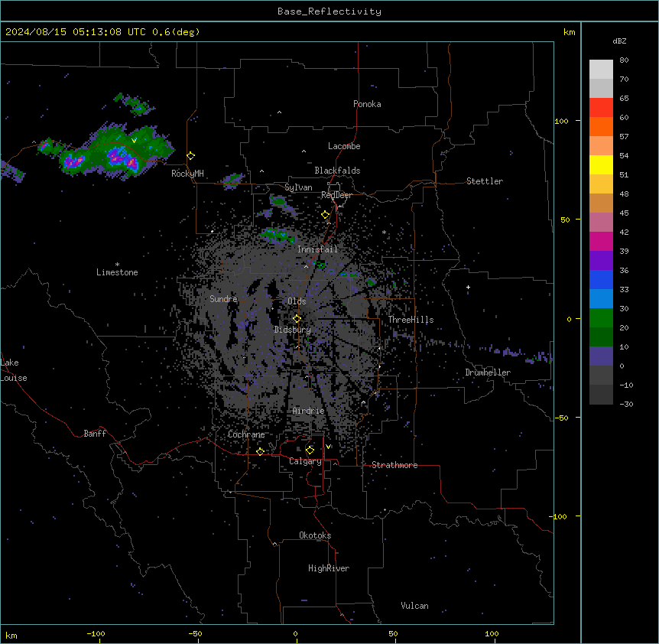Click the Cochrane label

tap(246, 434)
